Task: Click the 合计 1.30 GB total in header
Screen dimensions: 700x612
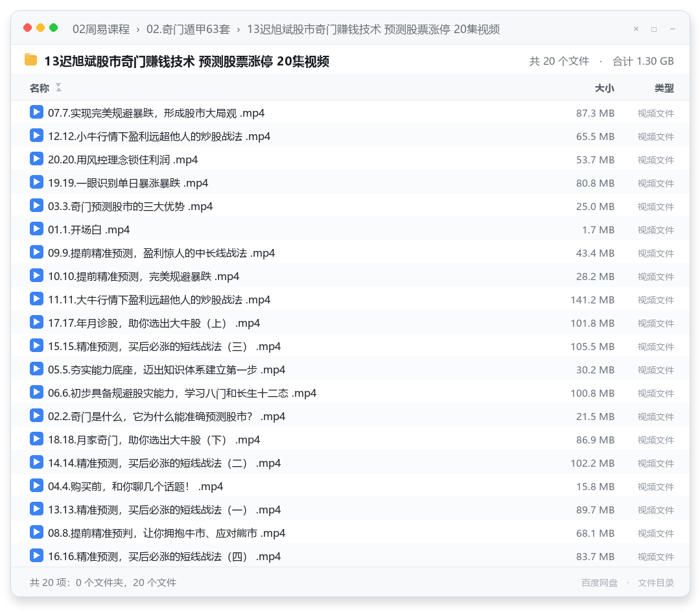Action: [x=644, y=61]
